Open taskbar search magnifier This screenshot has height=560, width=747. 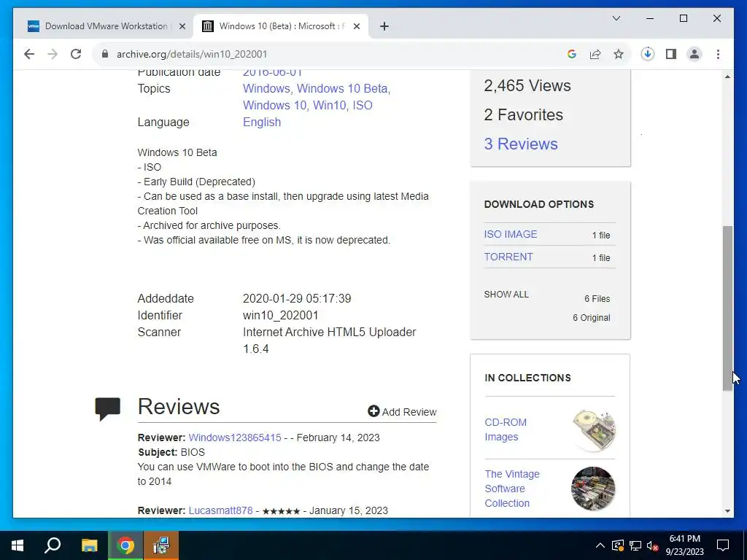(53, 545)
